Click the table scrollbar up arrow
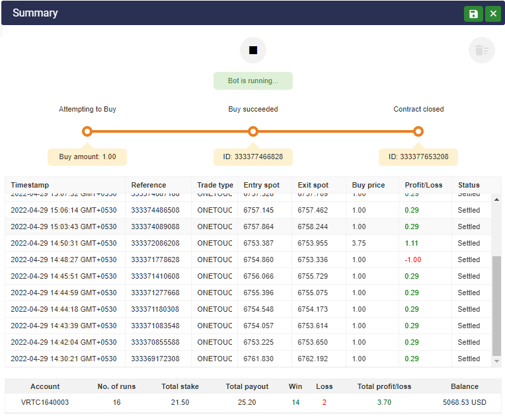This screenshot has height=420, width=505. (x=496, y=200)
